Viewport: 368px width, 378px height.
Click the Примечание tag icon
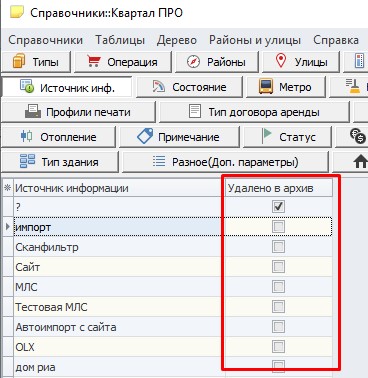[x=145, y=136]
